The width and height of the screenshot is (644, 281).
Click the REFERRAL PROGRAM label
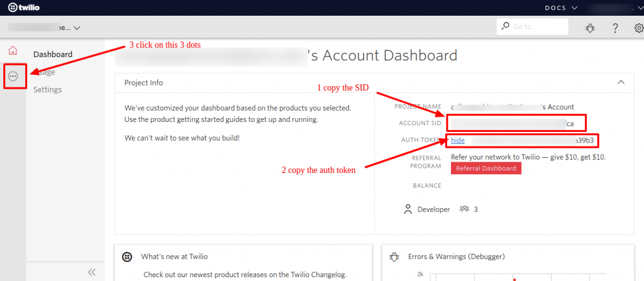[x=426, y=162]
